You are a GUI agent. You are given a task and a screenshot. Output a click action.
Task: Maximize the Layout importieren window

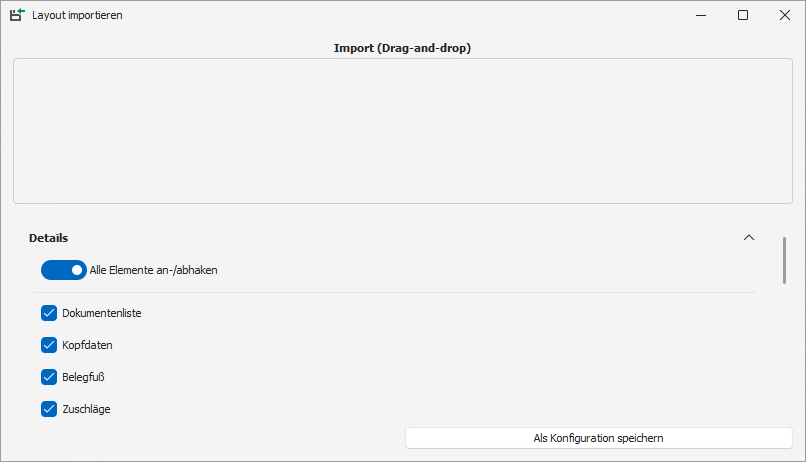pos(743,15)
